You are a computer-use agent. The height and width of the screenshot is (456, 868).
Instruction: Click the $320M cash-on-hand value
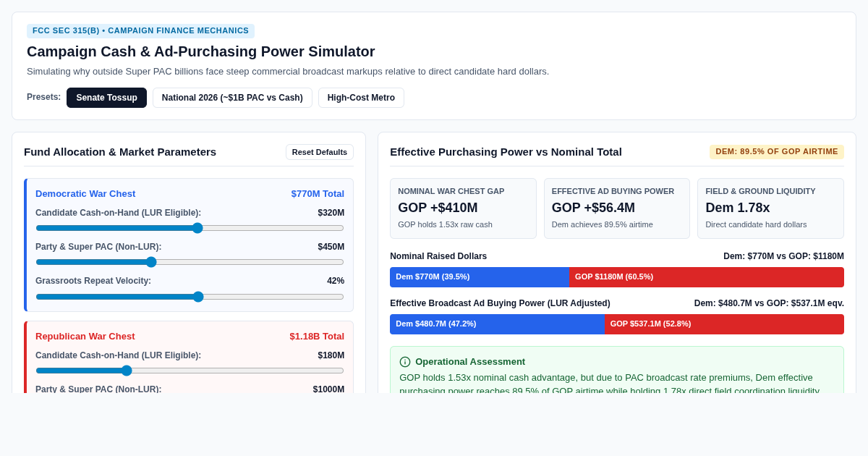pyautogui.click(x=331, y=213)
